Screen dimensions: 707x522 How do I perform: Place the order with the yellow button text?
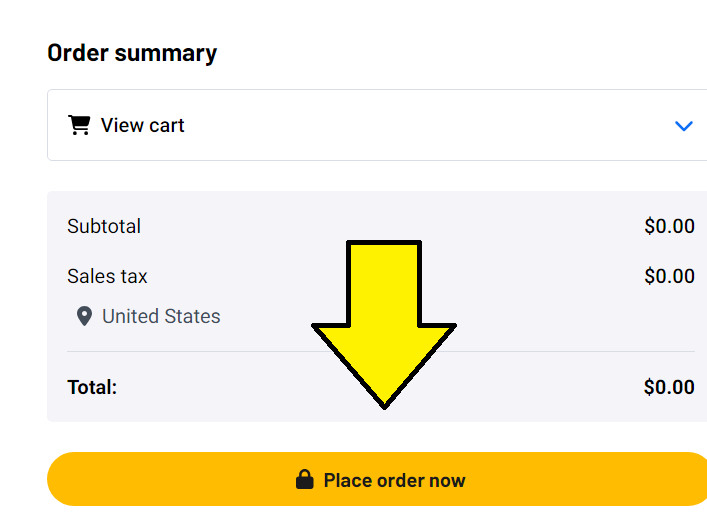click(x=395, y=480)
